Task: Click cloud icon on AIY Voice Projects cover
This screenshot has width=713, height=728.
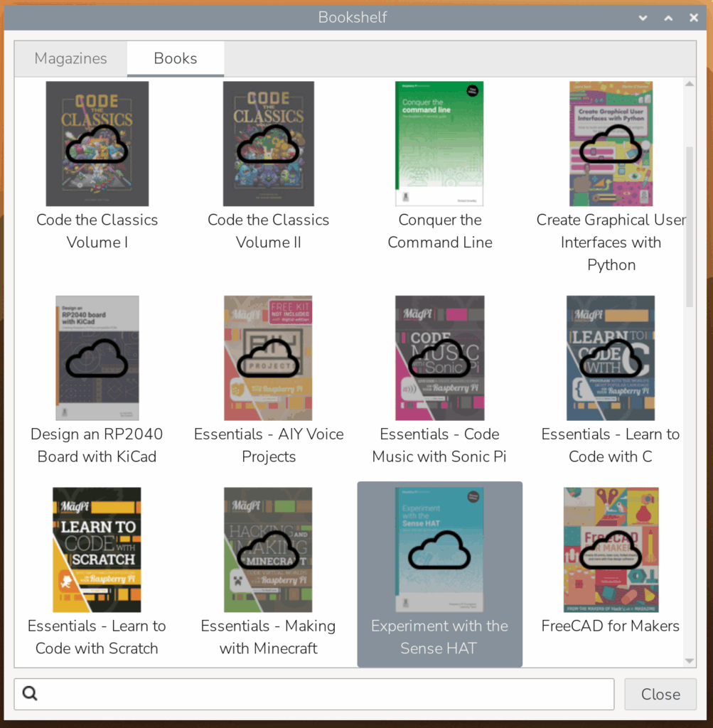Action: pos(268,358)
